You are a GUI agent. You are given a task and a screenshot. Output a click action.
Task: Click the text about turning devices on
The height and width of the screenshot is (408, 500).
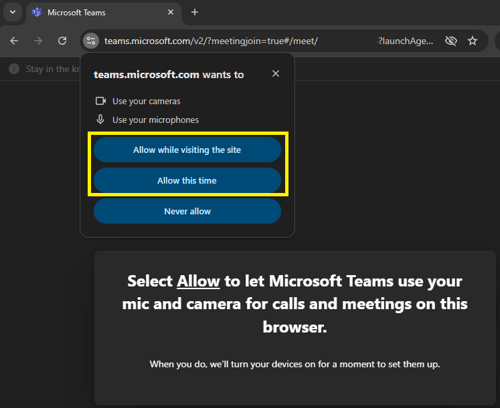(x=295, y=364)
